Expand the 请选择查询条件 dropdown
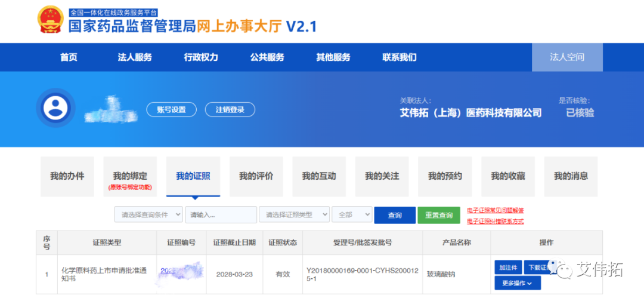Viewport: 644px width, 298px height. [x=148, y=215]
